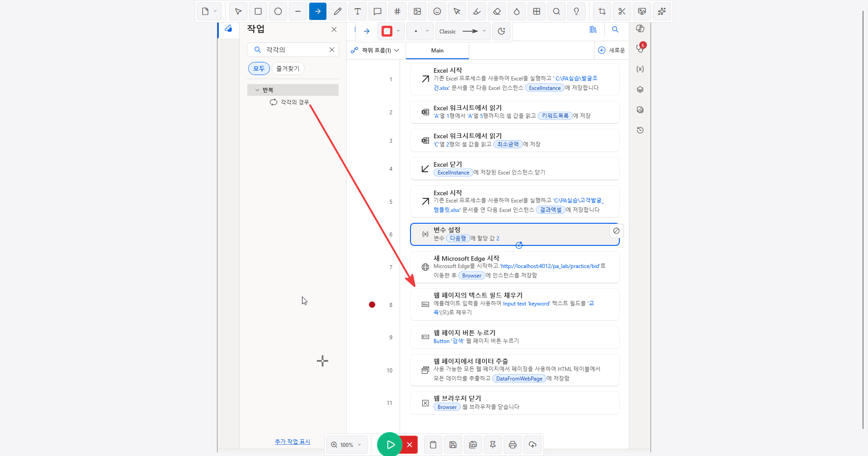868x456 pixels.
Task: Select the arrow annotation tool
Action: pos(318,11)
